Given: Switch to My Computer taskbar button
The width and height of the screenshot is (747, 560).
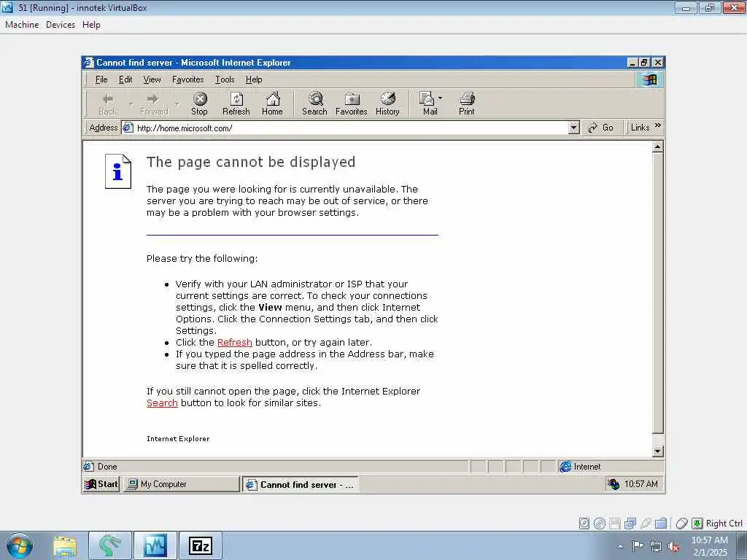Looking at the screenshot, I should click(181, 484).
